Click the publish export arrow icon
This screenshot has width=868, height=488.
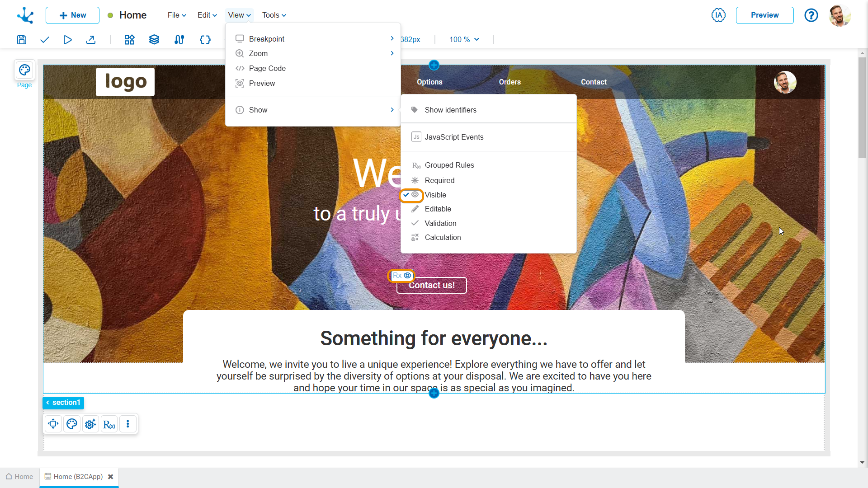[x=91, y=40]
